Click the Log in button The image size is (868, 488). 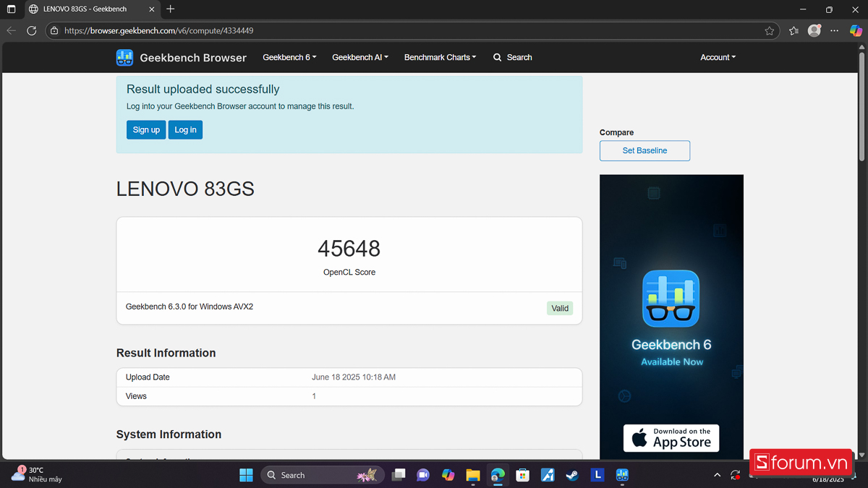185,129
